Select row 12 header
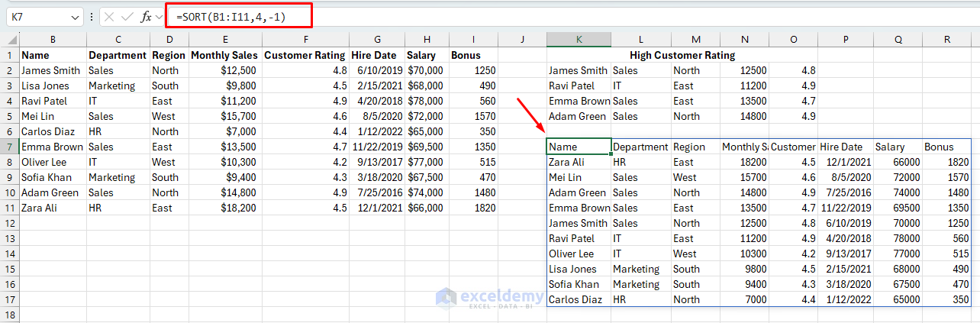The image size is (980, 323). click(10, 223)
